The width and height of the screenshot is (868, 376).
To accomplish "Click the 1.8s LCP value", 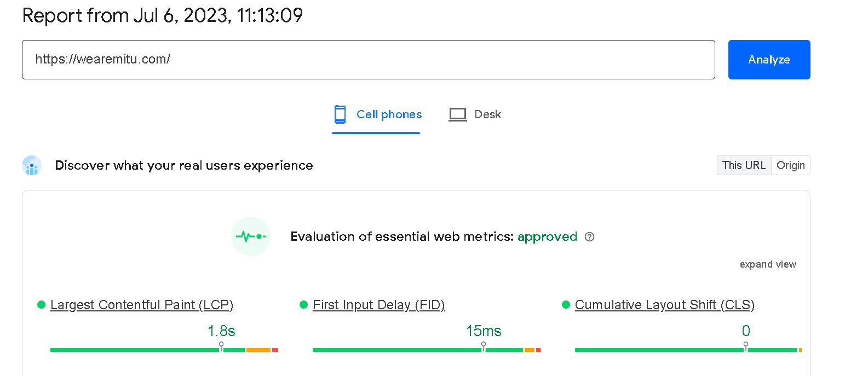I will [221, 331].
